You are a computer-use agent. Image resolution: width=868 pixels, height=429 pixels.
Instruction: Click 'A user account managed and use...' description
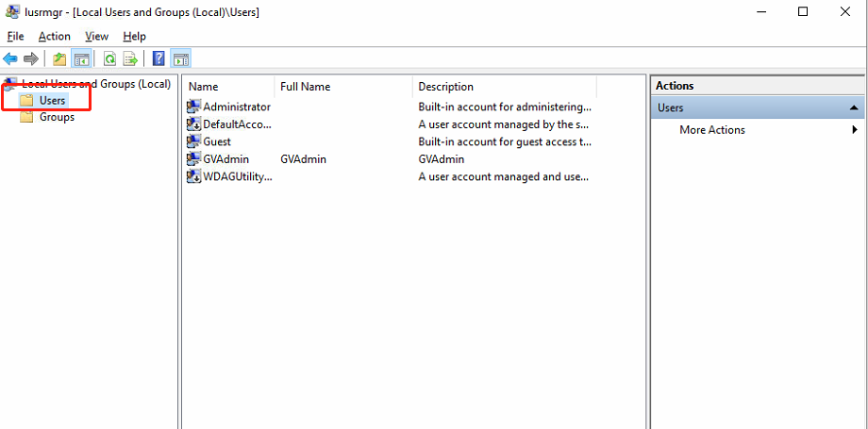(503, 177)
